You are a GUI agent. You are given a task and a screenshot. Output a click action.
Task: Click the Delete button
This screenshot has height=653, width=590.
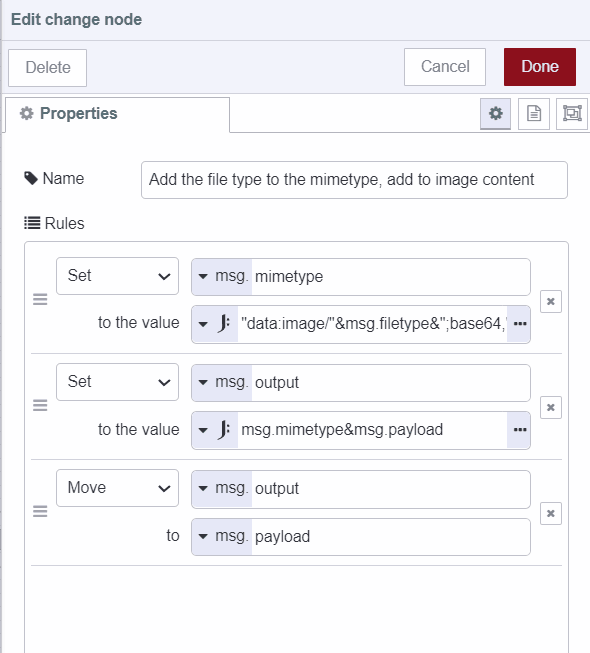point(47,67)
